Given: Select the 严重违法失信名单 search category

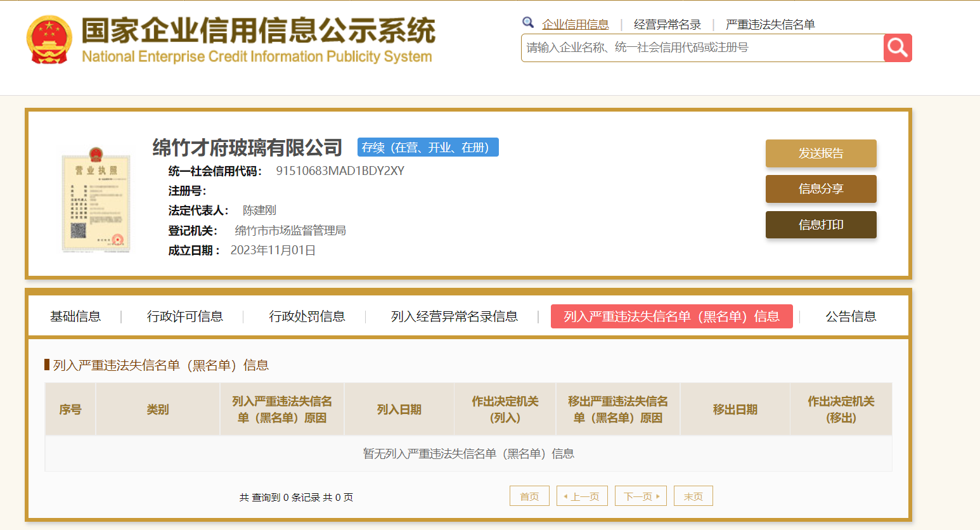Looking at the screenshot, I should 770,24.
